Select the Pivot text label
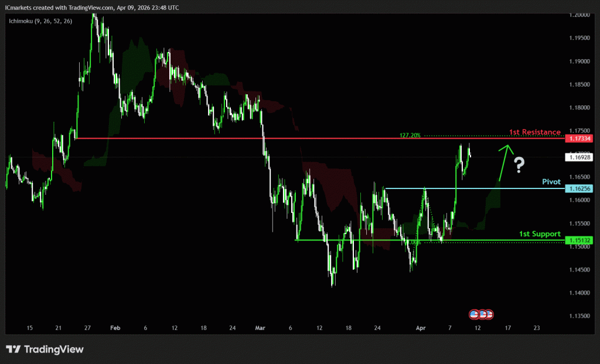This screenshot has width=600, height=364. coord(551,182)
